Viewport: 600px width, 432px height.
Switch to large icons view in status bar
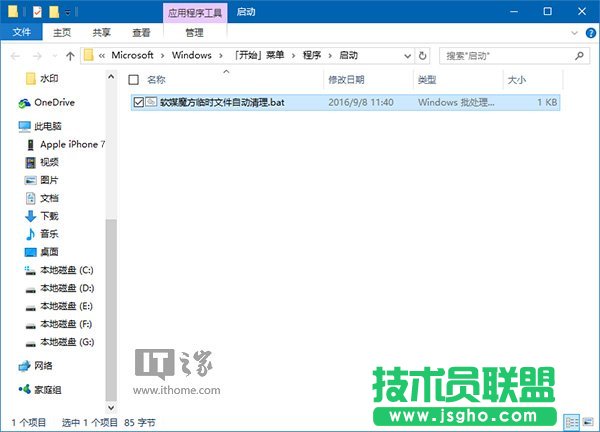point(586,422)
